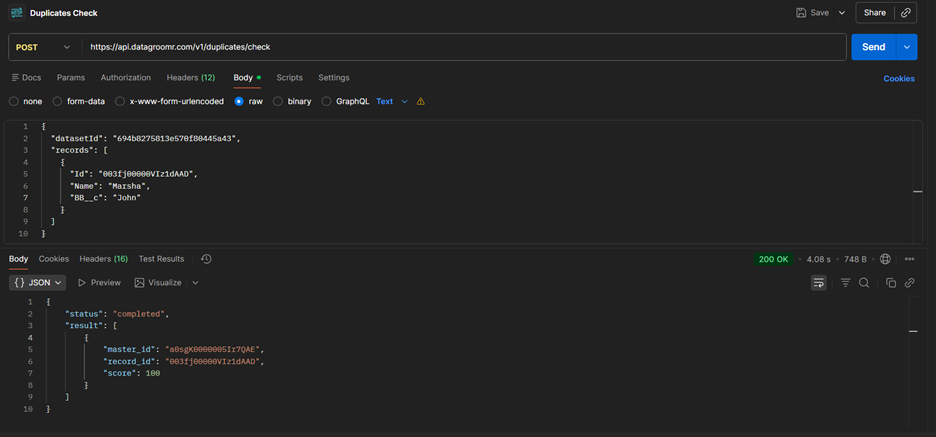Switch to the Scripts tab
The image size is (936, 437).
(x=290, y=78)
